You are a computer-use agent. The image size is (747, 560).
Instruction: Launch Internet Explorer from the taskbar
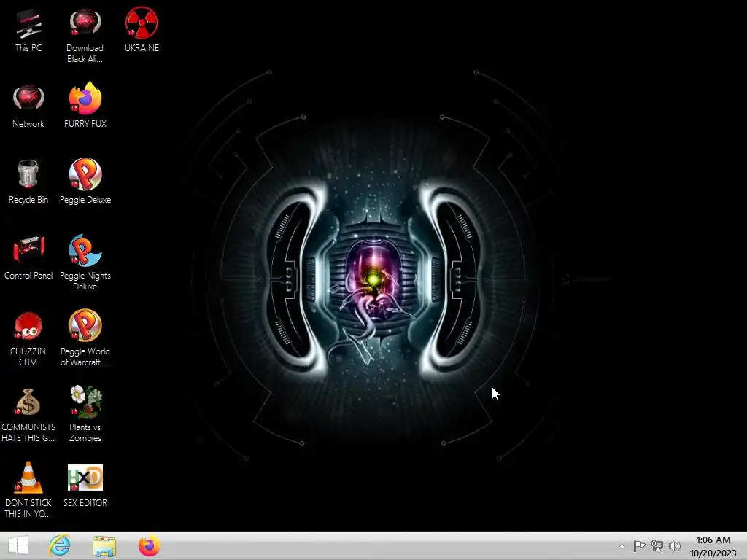60,545
